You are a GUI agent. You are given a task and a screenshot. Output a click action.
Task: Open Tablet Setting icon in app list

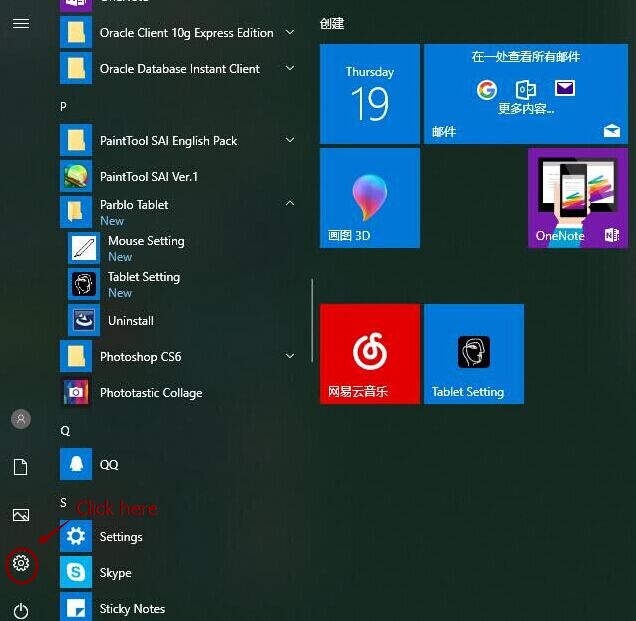84,284
